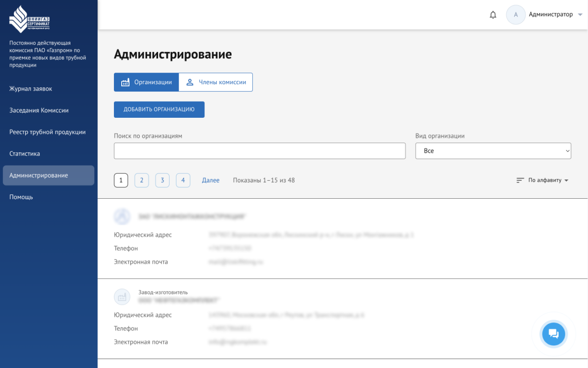Image resolution: width=588 pixels, height=368 pixels.
Task: Open Реестр трубной продукции
Action: tap(47, 132)
